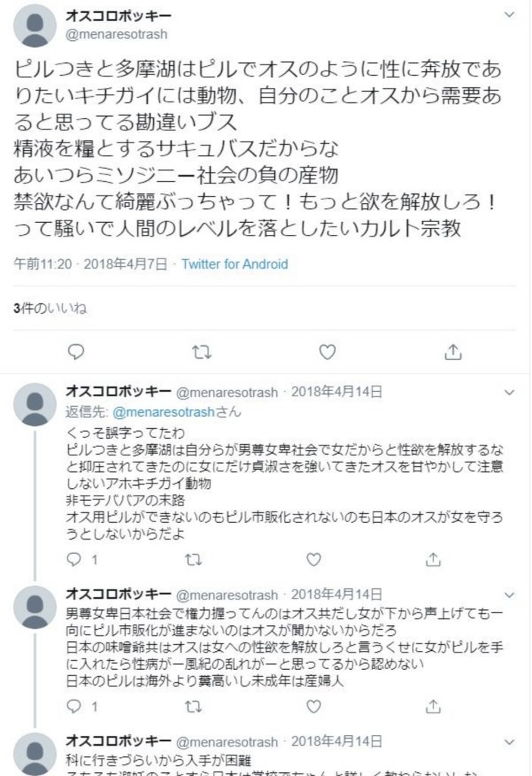Share the first reply tweet
The height and width of the screenshot is (776, 532).
coord(433,560)
